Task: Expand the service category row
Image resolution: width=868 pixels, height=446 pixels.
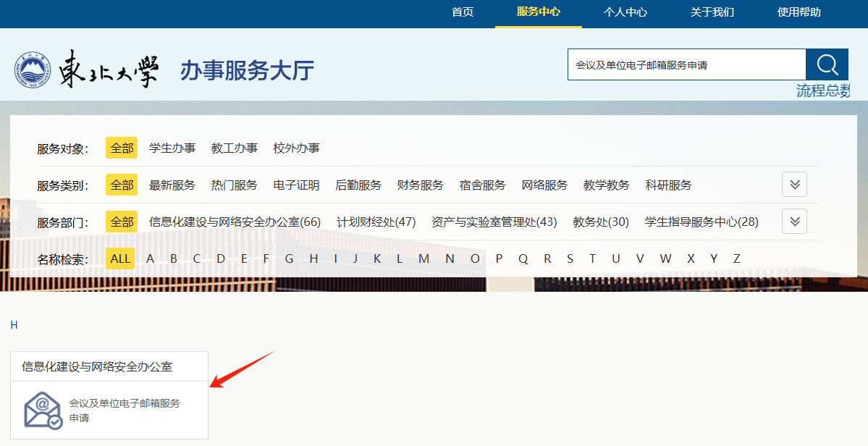Action: 794,185
